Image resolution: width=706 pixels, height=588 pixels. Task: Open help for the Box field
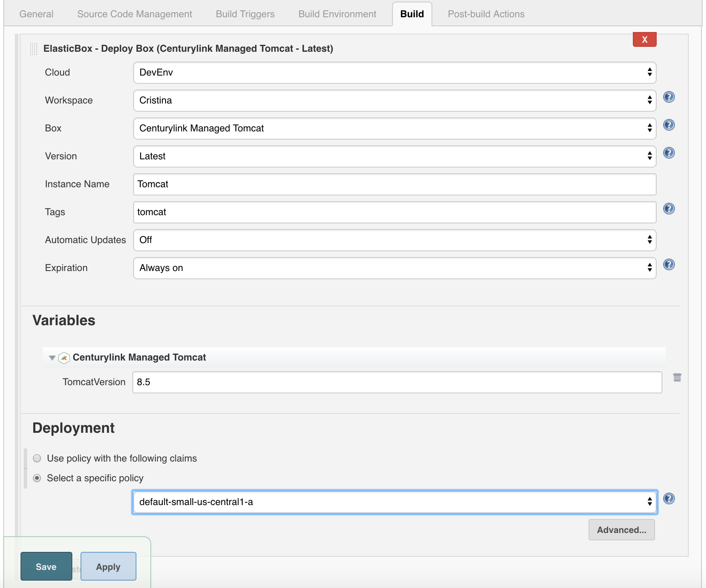(669, 125)
